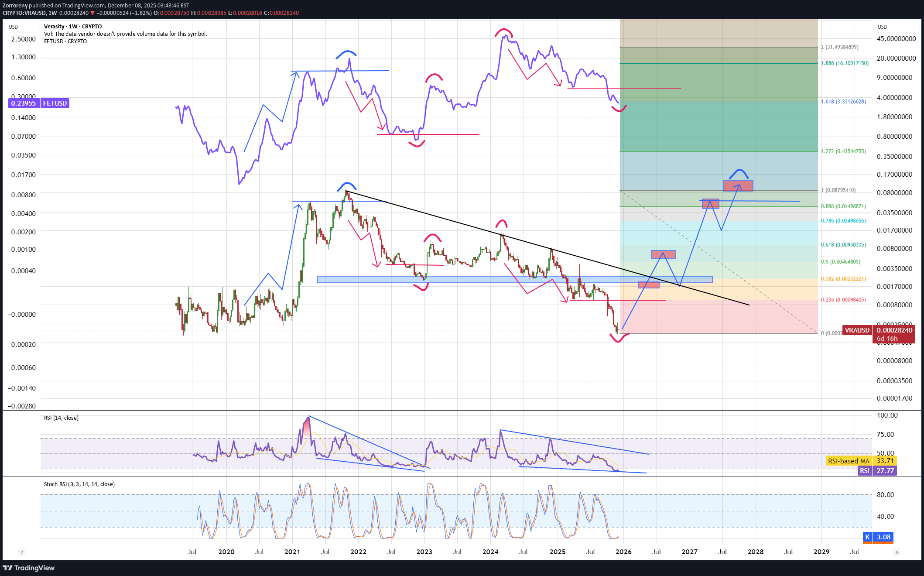Image resolution: width=924 pixels, height=576 pixels.
Task: Click the Z timezone icon bottom-left
Action: coord(22,552)
